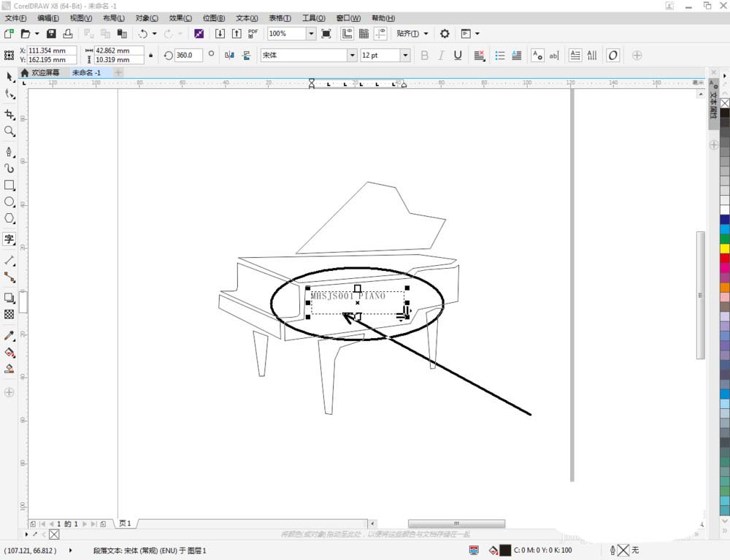The width and height of the screenshot is (730, 560).
Task: Select the no-color swatch atop palette
Action: [725, 103]
